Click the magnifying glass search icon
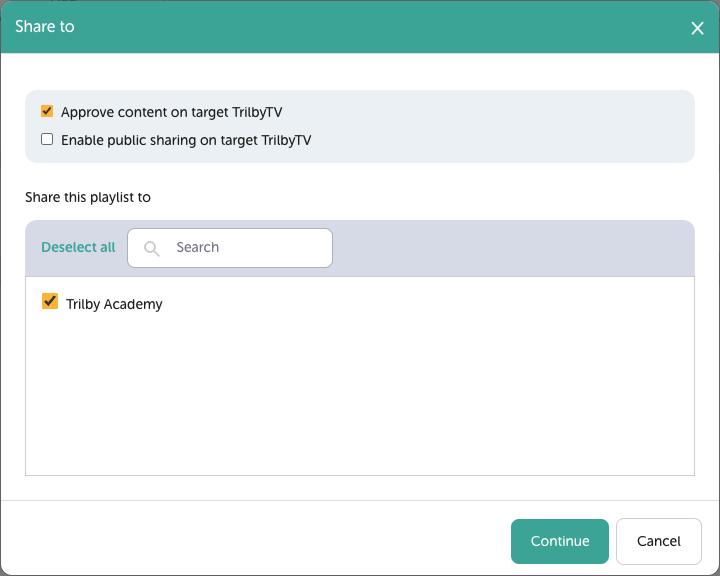Image resolution: width=720 pixels, height=576 pixels. click(x=152, y=248)
